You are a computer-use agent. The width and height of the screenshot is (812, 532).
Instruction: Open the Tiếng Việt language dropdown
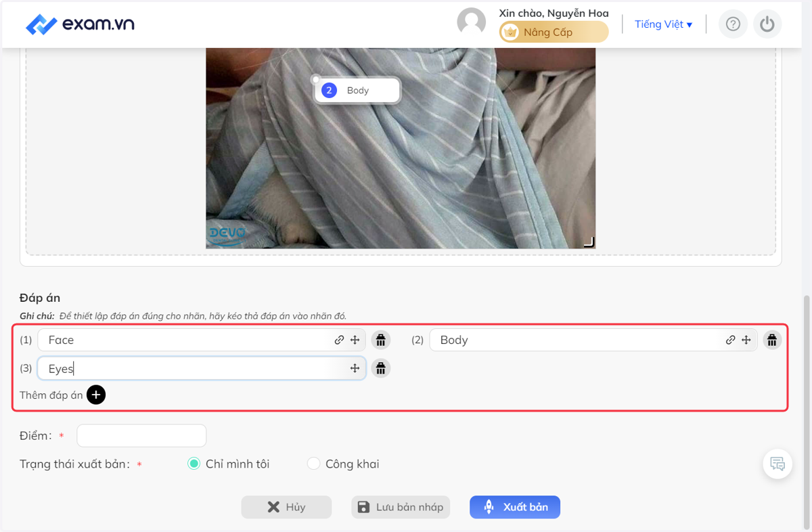pos(663,24)
